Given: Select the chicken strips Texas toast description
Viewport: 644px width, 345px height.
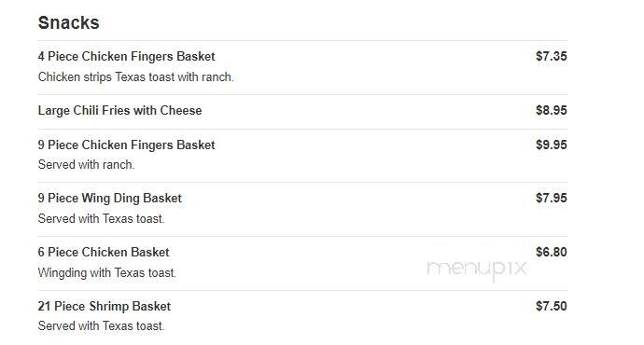Looking at the screenshot, I should tap(136, 76).
